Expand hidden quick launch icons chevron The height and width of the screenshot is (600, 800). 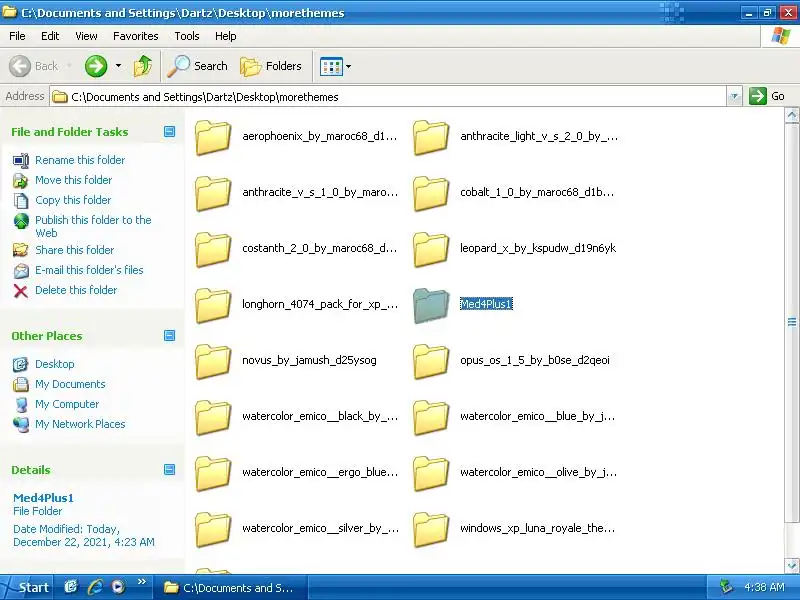[x=142, y=582]
